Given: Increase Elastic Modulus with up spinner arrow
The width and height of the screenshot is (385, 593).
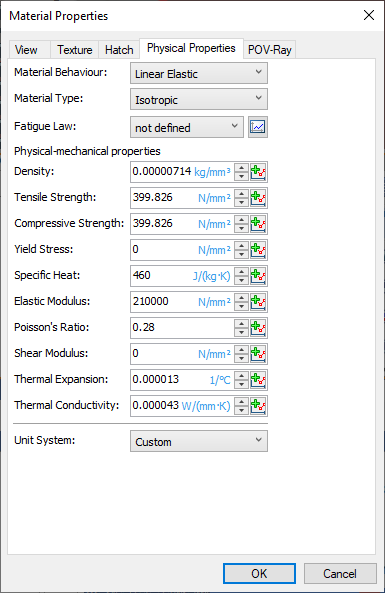Looking at the screenshot, I should pos(241,297).
